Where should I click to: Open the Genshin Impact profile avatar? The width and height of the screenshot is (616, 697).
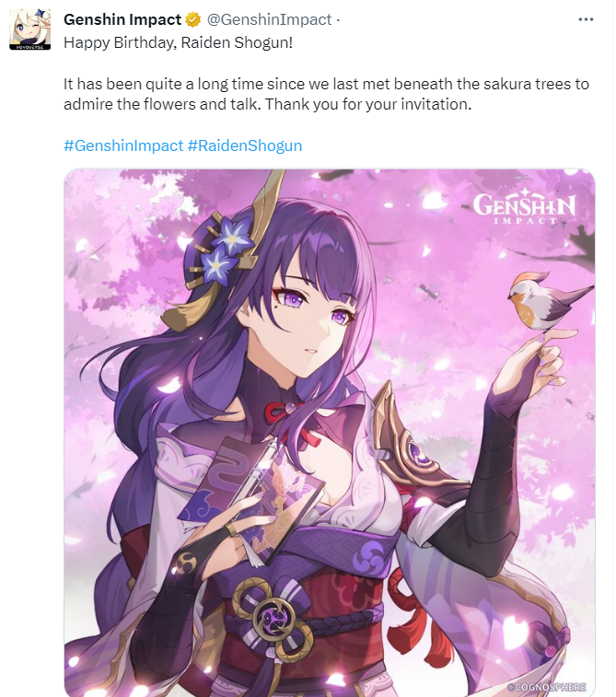[x=30, y=29]
